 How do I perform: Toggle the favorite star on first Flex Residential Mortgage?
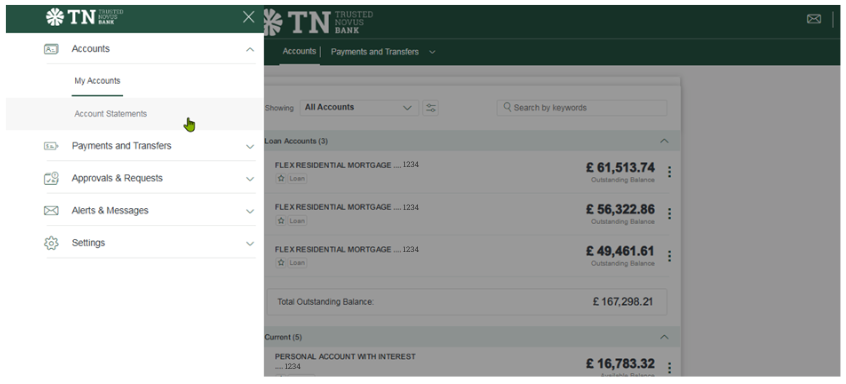[x=281, y=179]
